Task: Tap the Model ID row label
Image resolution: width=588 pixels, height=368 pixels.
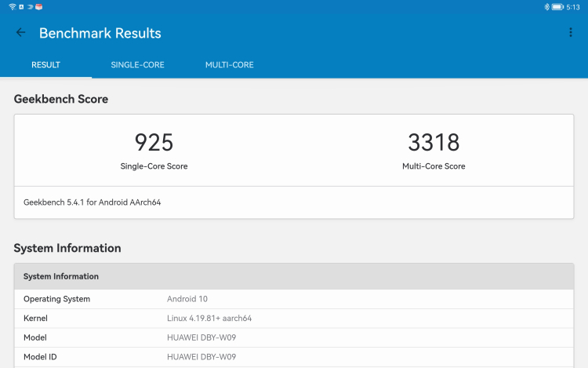Action: click(x=40, y=357)
